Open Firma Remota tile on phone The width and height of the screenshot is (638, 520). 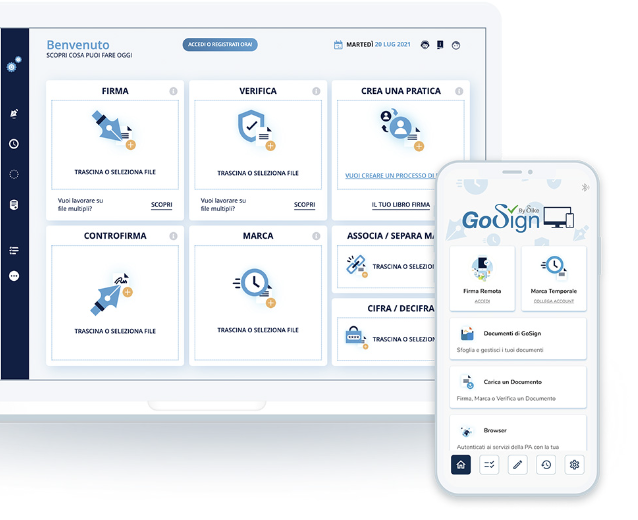point(482,279)
